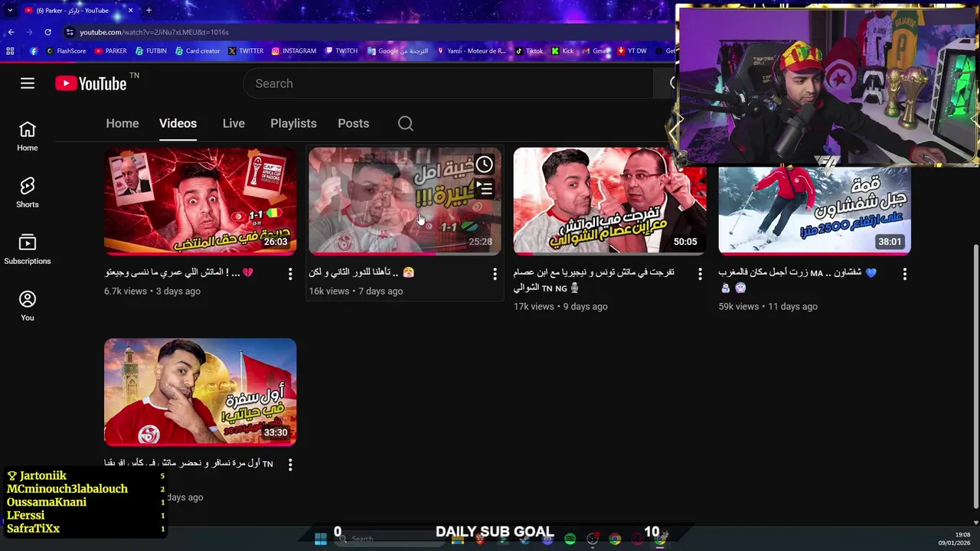
Task: Open more options for the 59k views video
Action: click(x=905, y=273)
